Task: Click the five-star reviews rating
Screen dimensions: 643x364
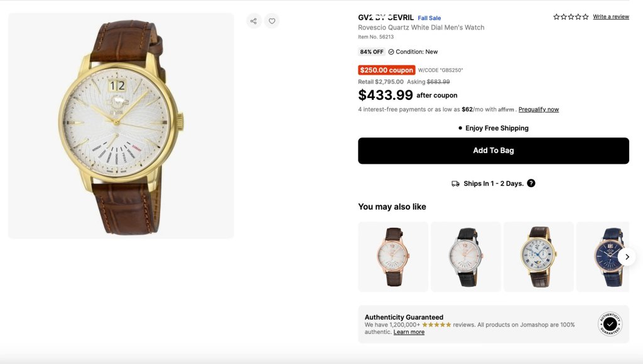Action: 436,325
